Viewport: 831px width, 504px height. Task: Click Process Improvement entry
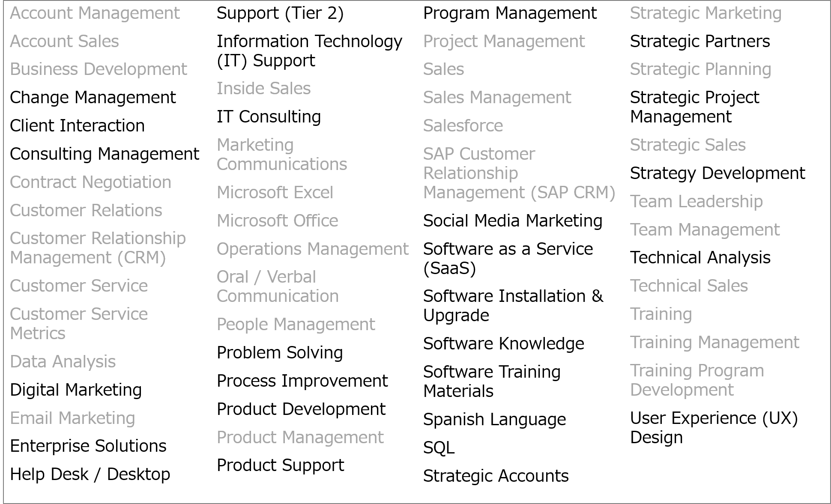302,381
